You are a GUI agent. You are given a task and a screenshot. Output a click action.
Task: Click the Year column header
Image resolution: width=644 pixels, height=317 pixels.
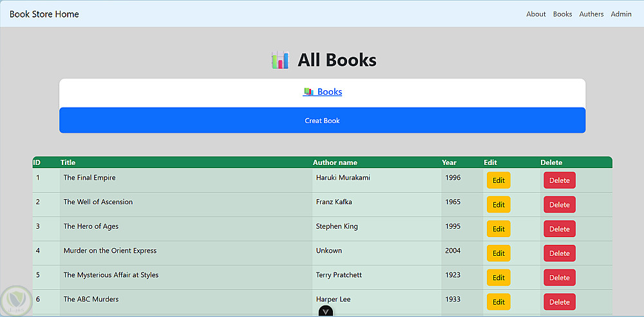(450, 162)
